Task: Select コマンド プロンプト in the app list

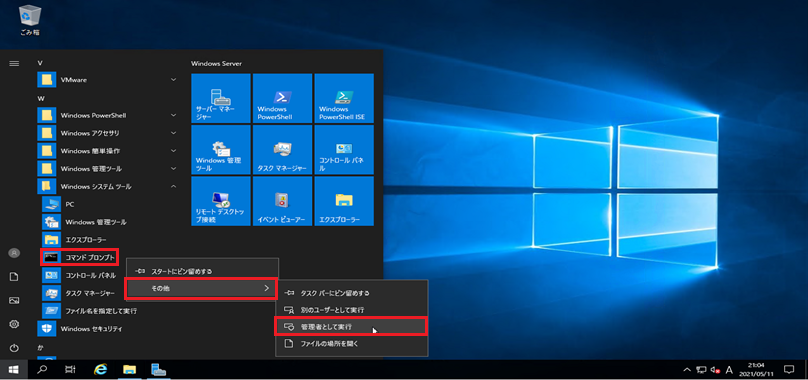Action: pyautogui.click(x=80, y=257)
